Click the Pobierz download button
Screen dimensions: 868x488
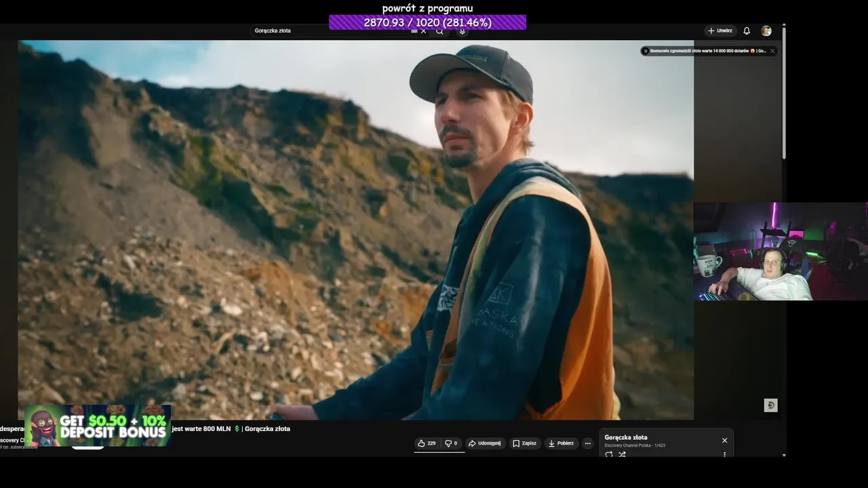coord(561,443)
